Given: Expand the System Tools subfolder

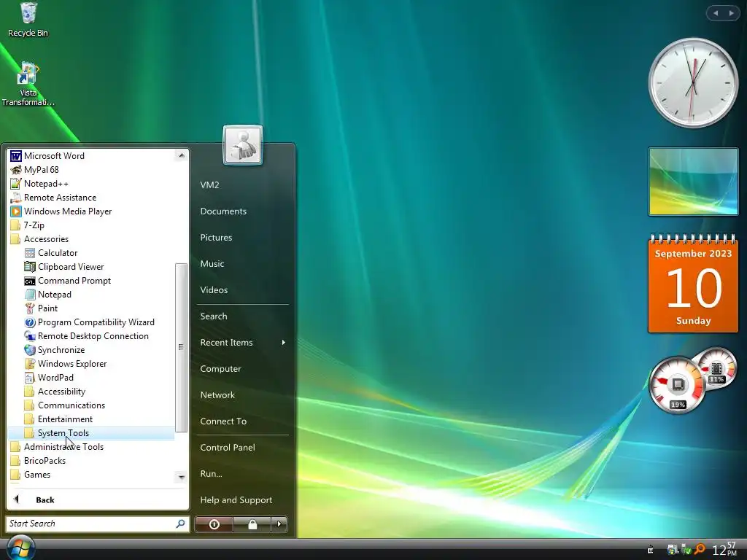Looking at the screenshot, I should pos(90,433).
